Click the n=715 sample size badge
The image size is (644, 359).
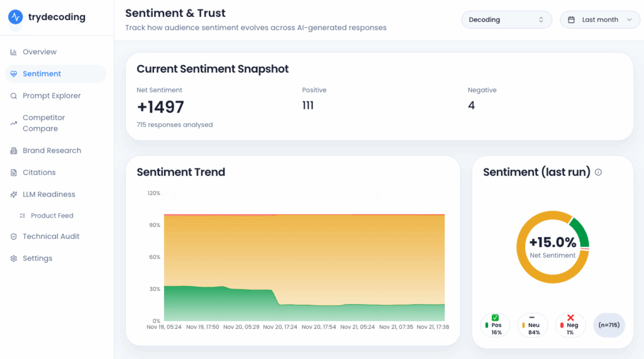(609, 325)
